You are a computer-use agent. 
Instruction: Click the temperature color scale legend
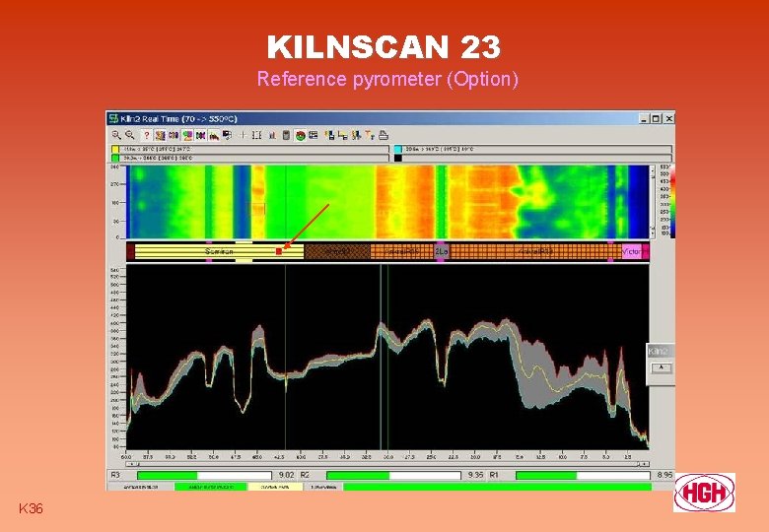point(672,201)
